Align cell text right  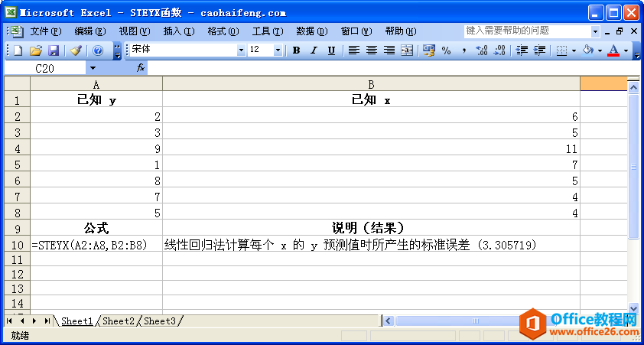[389, 50]
